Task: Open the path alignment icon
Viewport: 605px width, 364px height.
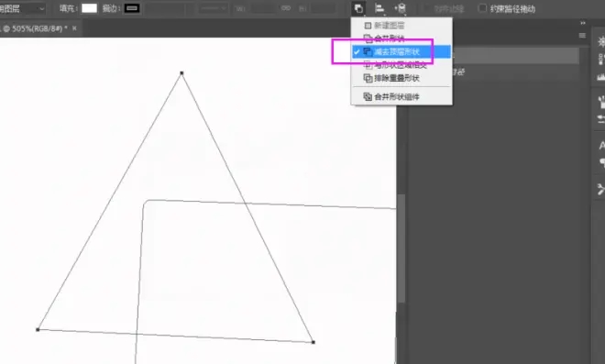Action: [x=379, y=8]
